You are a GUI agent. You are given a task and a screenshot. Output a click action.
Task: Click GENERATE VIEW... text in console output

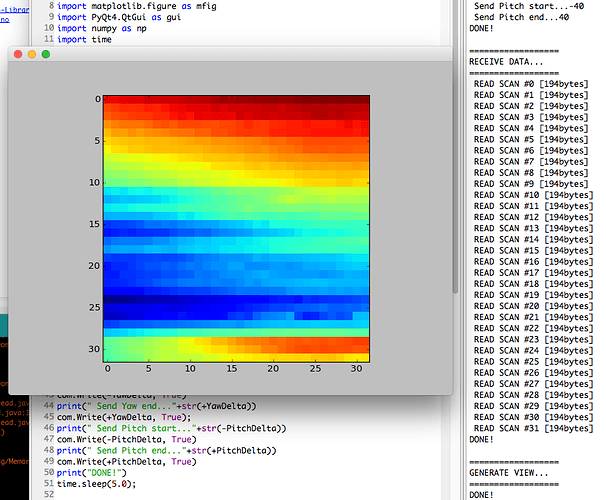510,473
